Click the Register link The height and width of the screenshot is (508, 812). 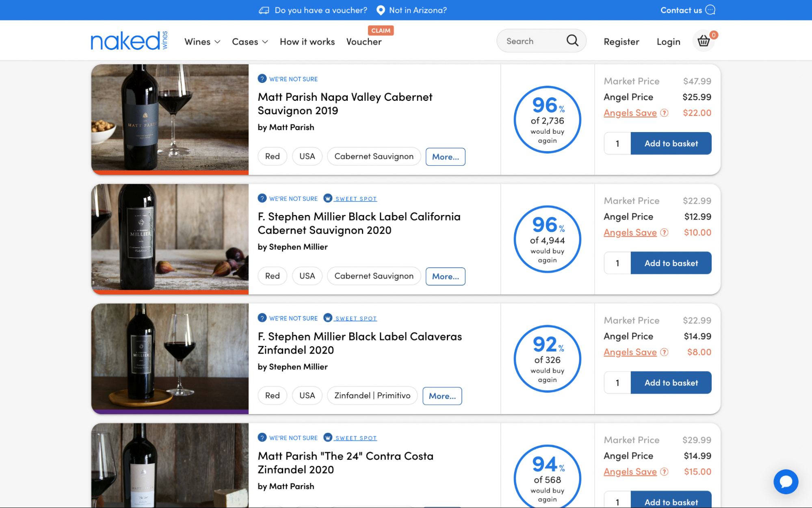[621, 41]
